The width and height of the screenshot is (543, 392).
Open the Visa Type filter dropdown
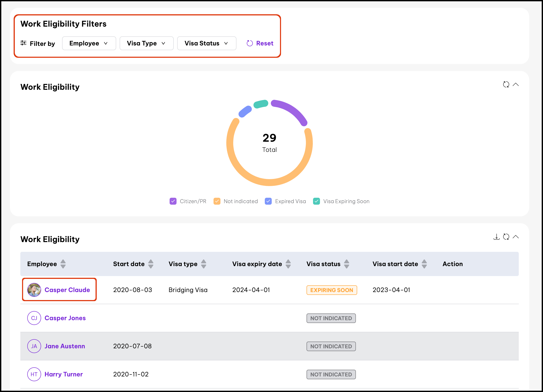[146, 43]
